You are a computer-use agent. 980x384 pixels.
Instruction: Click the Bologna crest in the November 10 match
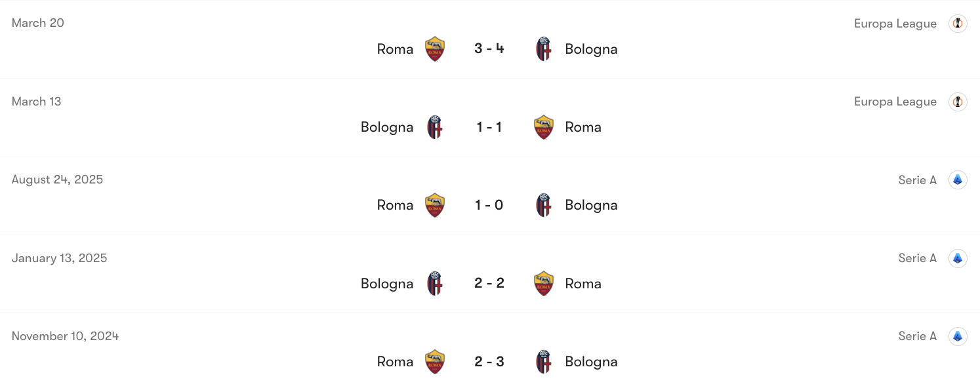point(544,360)
